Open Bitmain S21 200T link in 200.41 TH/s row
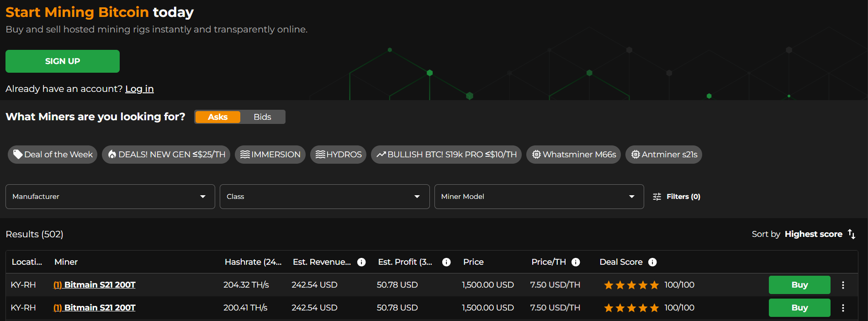This screenshot has height=321, width=868. coord(95,308)
